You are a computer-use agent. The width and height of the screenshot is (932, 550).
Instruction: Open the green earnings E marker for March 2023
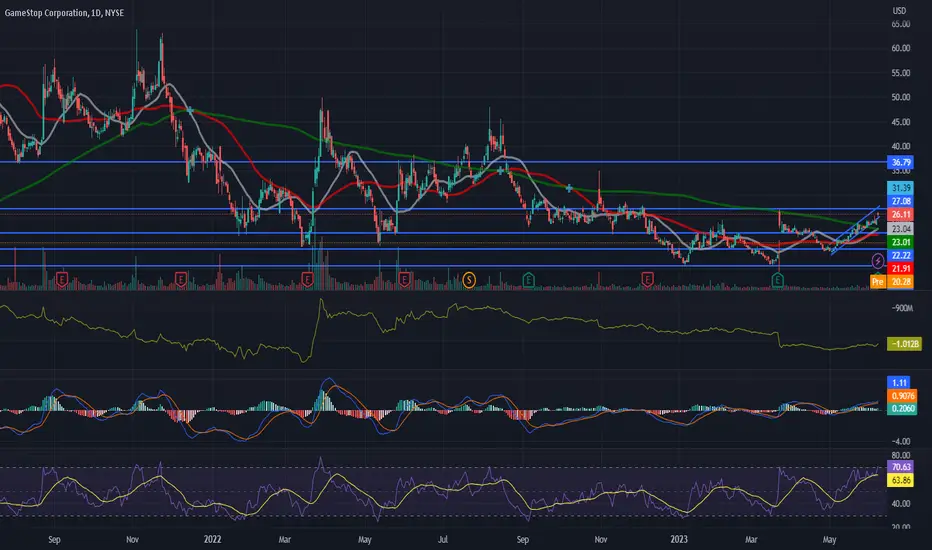tap(777, 279)
